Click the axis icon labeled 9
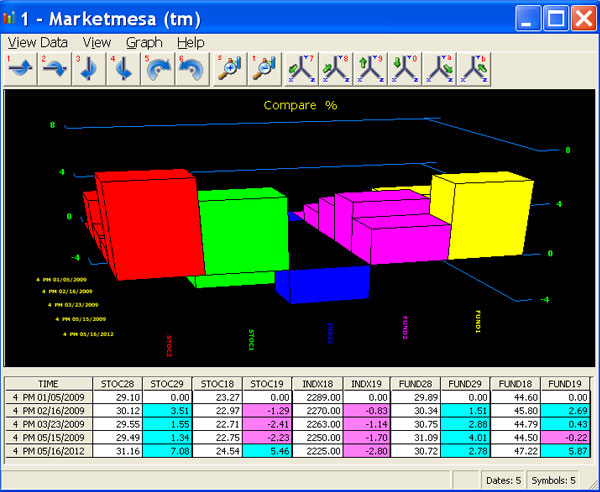This screenshot has width=600, height=492. (371, 71)
